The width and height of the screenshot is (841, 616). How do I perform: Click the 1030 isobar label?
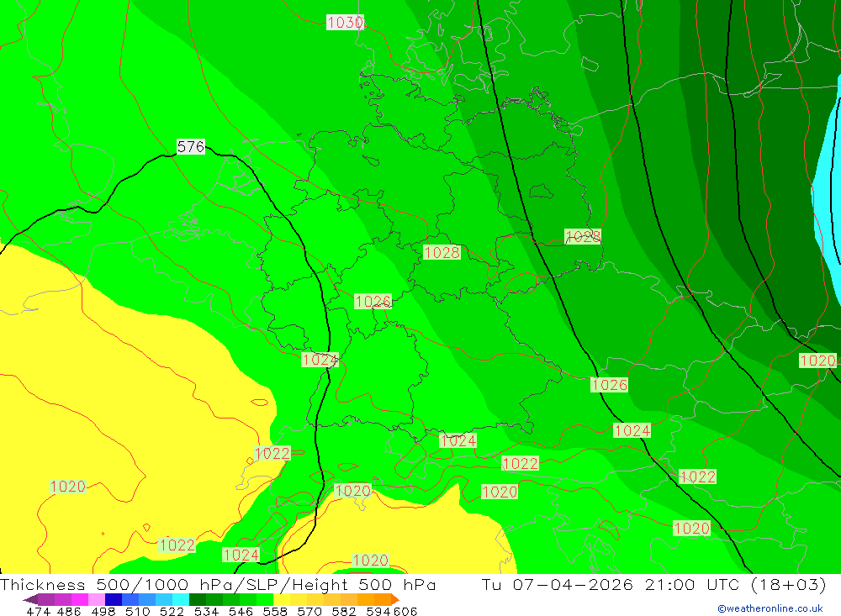click(x=345, y=23)
